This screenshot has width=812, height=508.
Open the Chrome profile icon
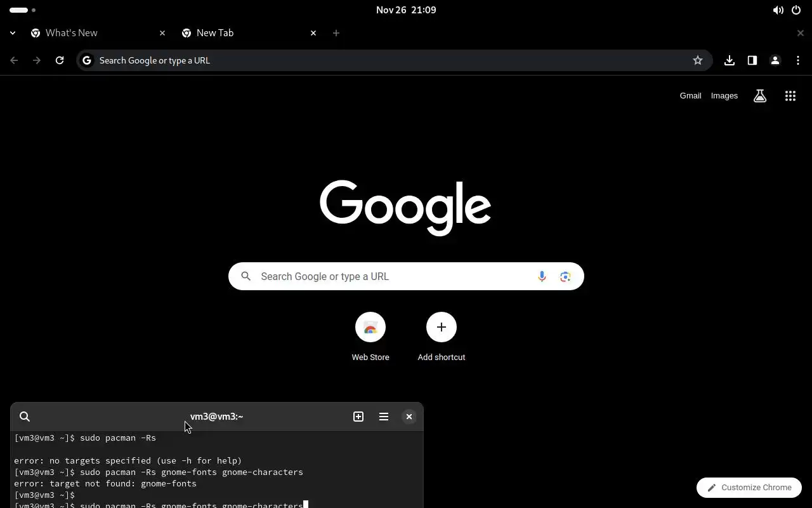775,60
